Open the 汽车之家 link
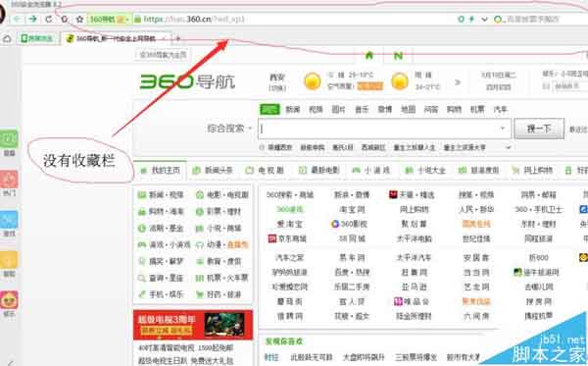Screen dimensions: 588x366 [289, 257]
